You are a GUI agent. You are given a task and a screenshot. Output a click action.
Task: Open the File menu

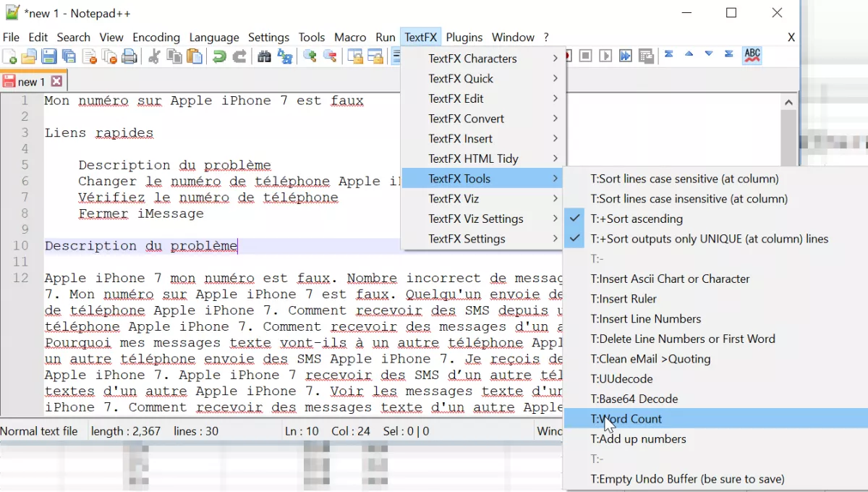pyautogui.click(x=12, y=38)
